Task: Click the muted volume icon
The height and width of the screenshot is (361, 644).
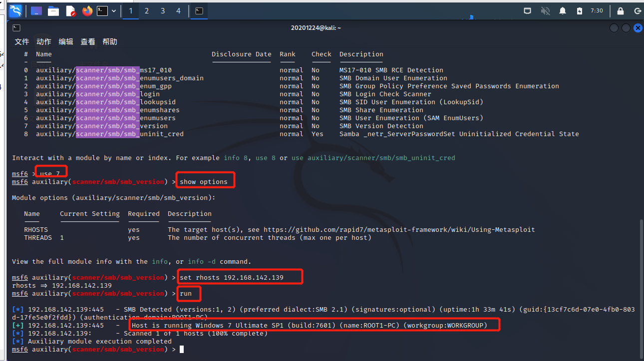Action: point(545,10)
